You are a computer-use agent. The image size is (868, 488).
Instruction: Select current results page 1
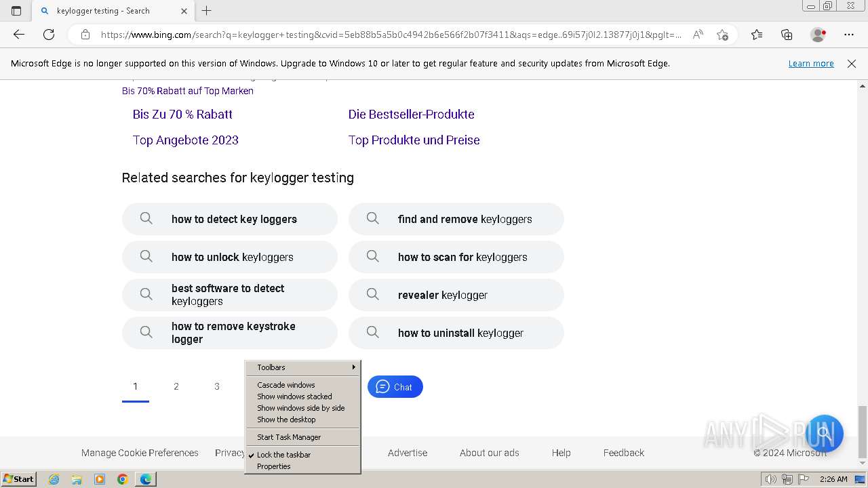(136, 386)
